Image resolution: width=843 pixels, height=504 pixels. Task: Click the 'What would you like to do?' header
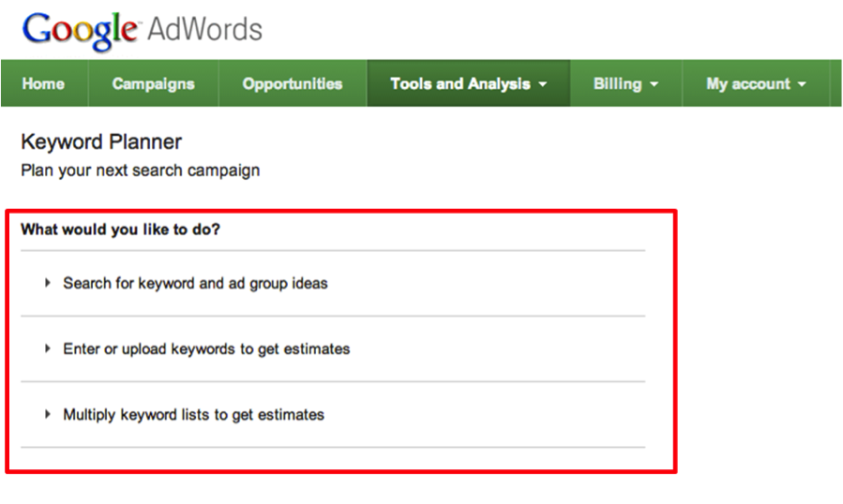pyautogui.click(x=120, y=229)
